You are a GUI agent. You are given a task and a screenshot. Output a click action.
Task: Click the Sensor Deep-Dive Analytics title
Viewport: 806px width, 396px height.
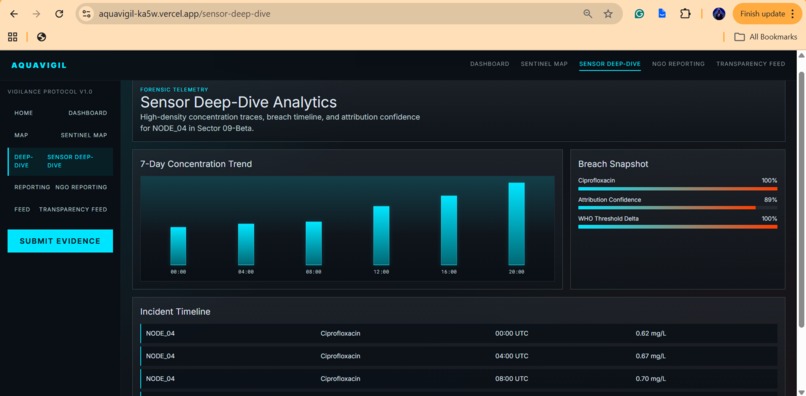coord(239,102)
